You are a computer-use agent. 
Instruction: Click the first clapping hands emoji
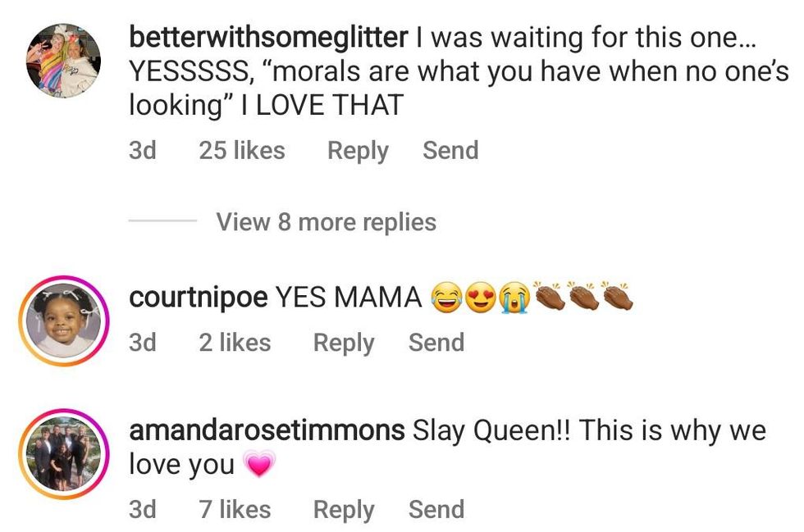(549, 297)
